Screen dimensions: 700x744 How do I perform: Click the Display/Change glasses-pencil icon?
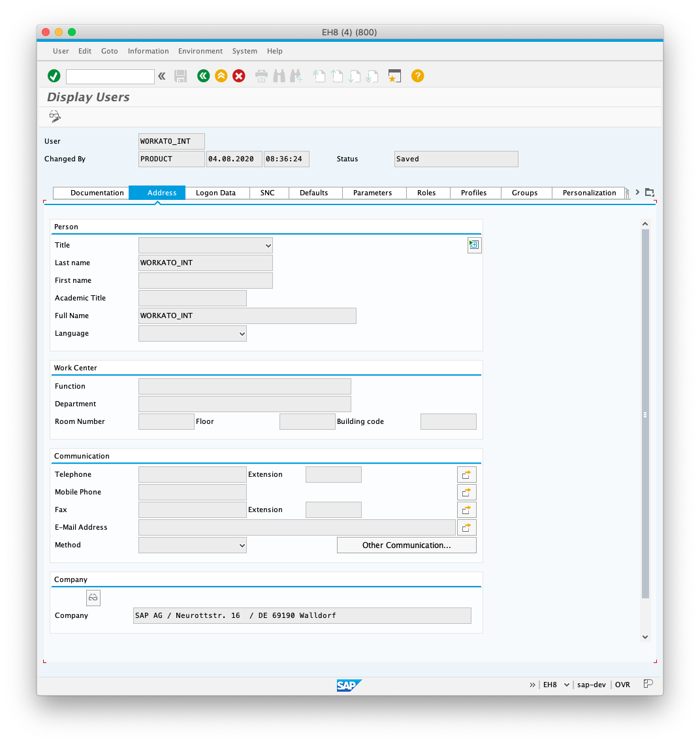pos(55,116)
